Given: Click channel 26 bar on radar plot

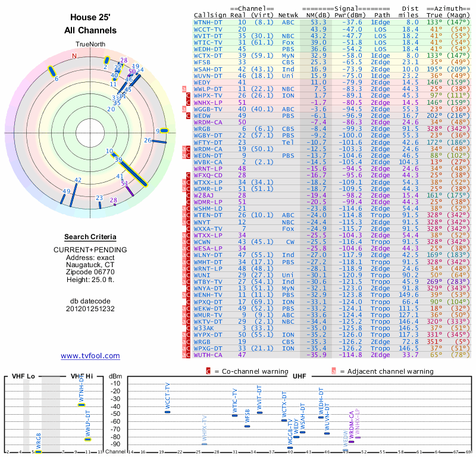Looking at the screenshot, I should pyautogui.click(x=159, y=142).
